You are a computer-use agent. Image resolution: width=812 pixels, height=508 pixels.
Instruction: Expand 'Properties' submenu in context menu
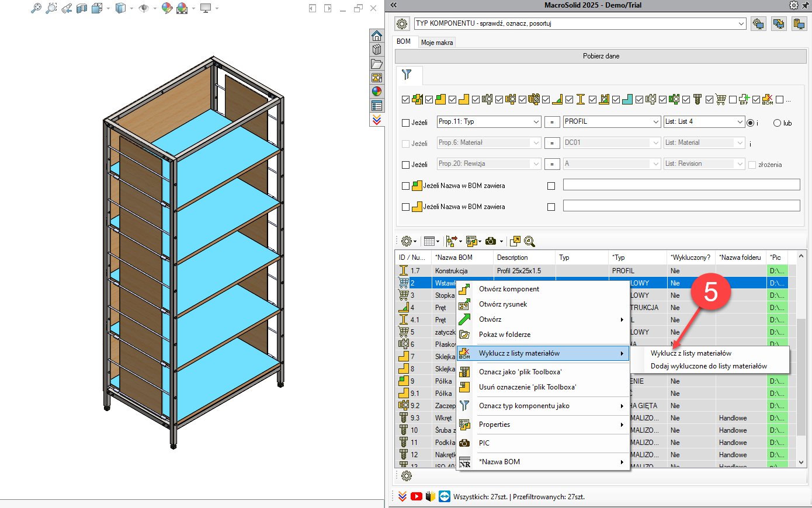pyautogui.click(x=622, y=425)
